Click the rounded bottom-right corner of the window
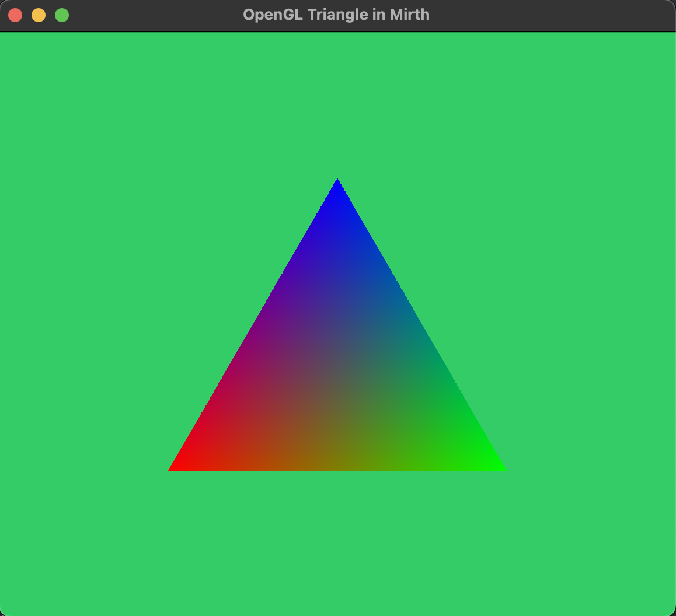This screenshot has width=676, height=616. coord(671,611)
